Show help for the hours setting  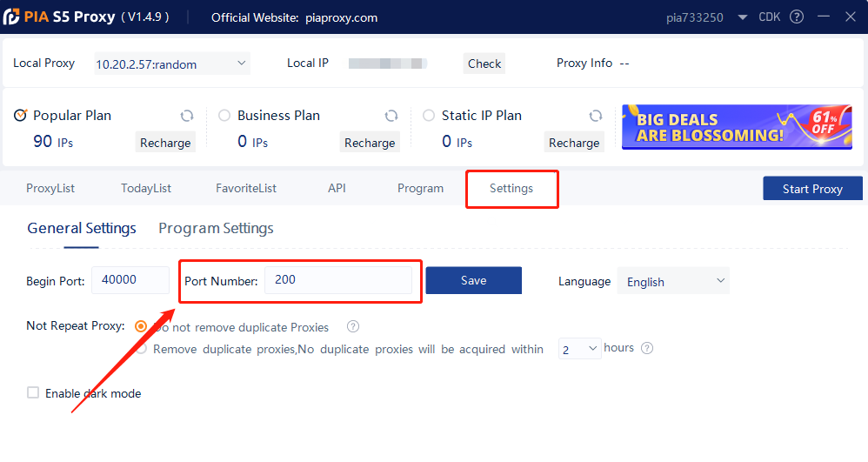[x=647, y=348]
